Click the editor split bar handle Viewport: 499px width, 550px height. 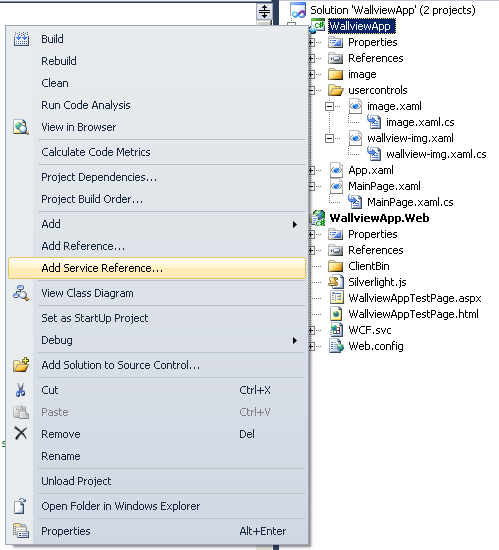[264, 12]
